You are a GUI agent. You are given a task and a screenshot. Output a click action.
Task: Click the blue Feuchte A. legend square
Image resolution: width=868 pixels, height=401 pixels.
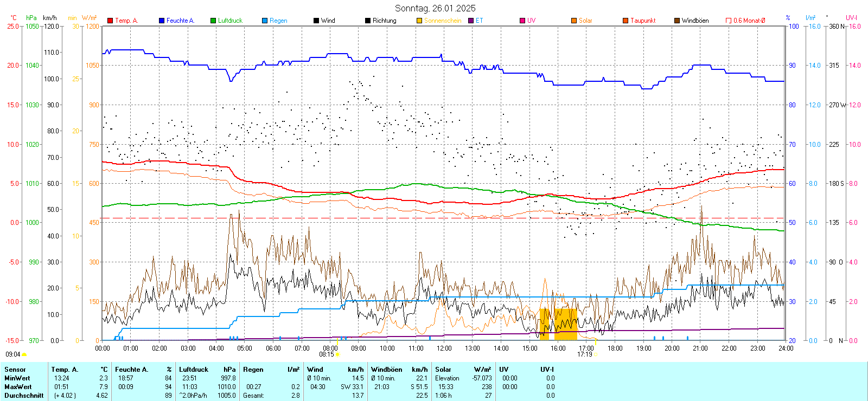tap(162, 21)
